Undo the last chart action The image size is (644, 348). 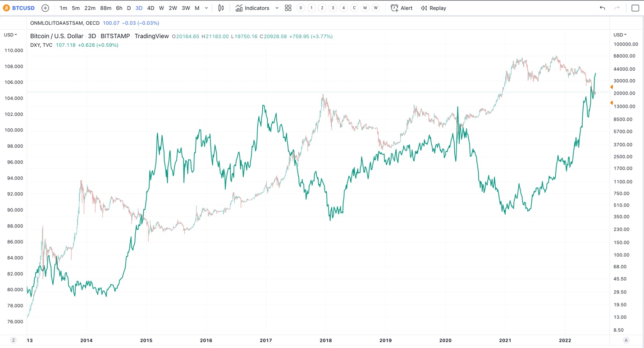[603, 8]
